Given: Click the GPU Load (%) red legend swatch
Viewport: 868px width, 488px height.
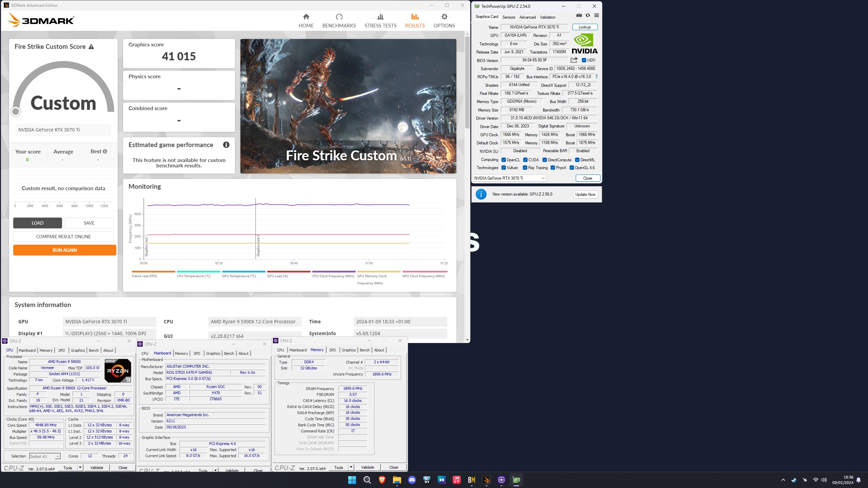Looking at the screenshot, I should click(289, 271).
